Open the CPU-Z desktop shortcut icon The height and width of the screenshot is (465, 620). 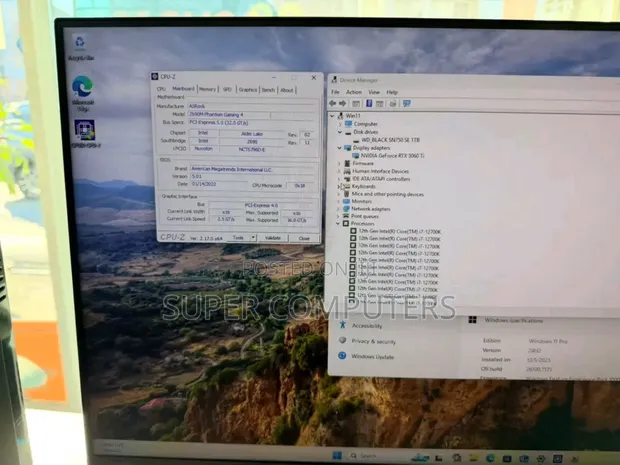pos(85,134)
